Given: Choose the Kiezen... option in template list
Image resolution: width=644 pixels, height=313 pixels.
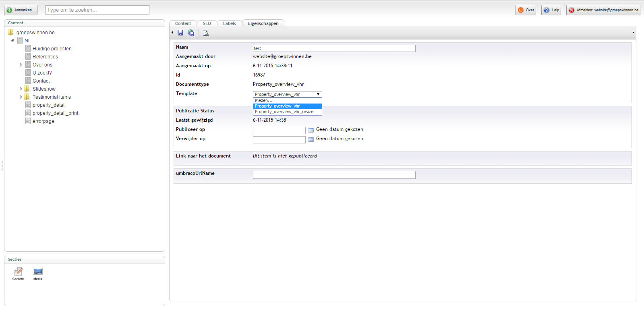Looking at the screenshot, I should pos(264,101).
